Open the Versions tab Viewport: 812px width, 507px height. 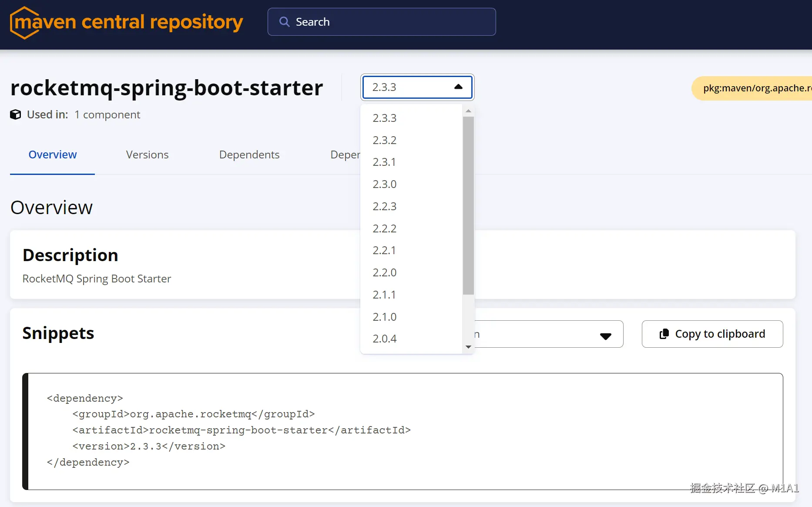click(x=147, y=154)
